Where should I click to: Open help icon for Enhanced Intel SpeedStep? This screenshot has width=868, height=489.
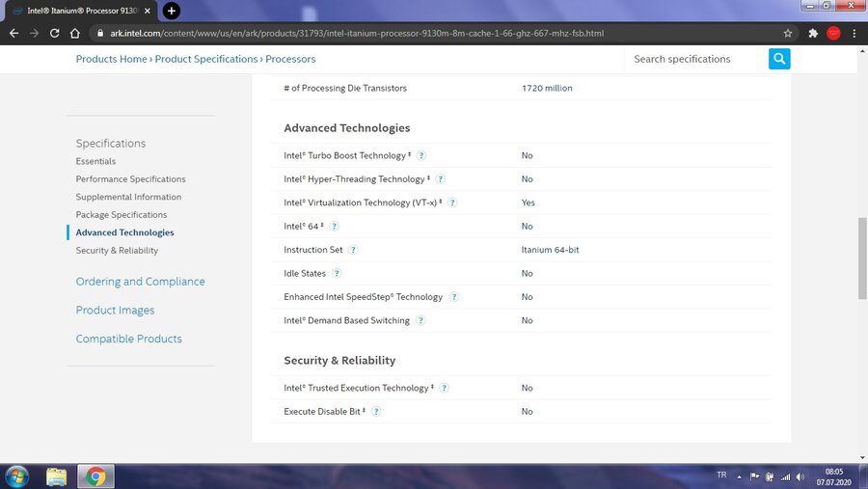[453, 297]
